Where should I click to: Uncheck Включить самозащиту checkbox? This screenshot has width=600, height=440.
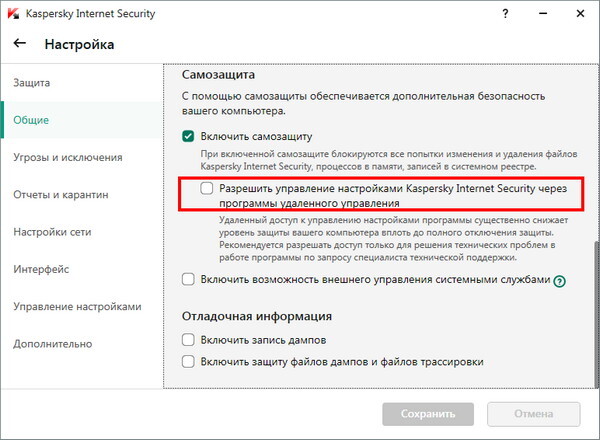pyautogui.click(x=188, y=136)
